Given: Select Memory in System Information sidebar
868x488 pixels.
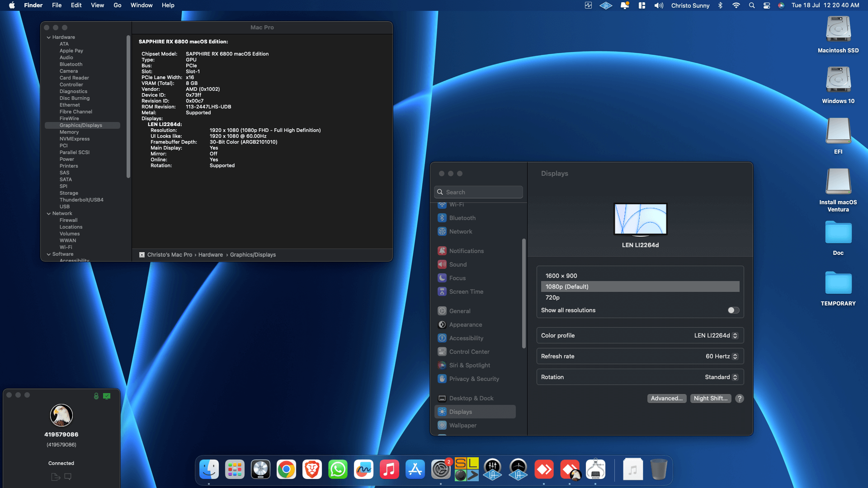Looking at the screenshot, I should pyautogui.click(x=69, y=132).
